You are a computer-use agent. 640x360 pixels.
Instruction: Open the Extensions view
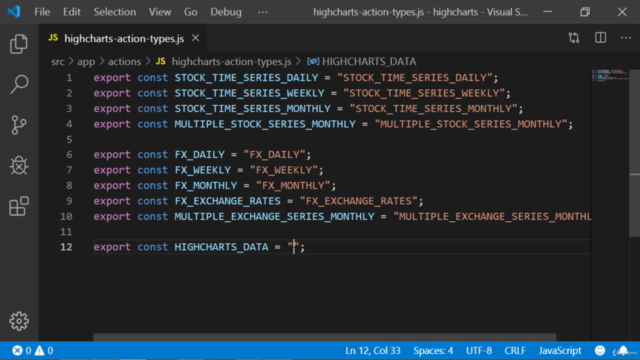19,206
